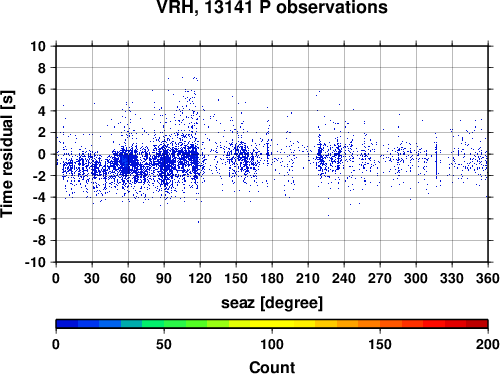
Task: Click the x-axis tick label '360'
Action: (x=488, y=278)
